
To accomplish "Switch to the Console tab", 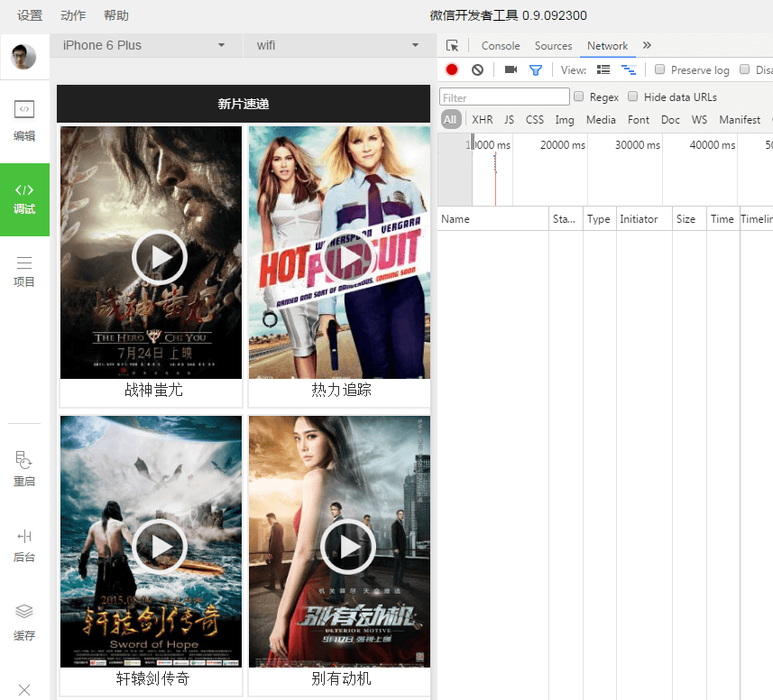I will [500, 45].
